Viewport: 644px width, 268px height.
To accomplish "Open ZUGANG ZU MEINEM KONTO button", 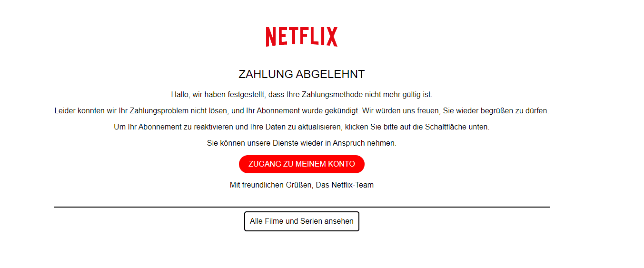I will tap(302, 164).
